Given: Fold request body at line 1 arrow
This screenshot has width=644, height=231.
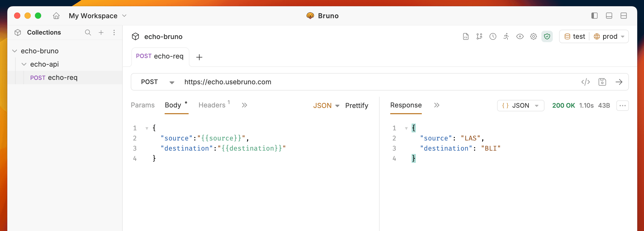Looking at the screenshot, I should [147, 128].
